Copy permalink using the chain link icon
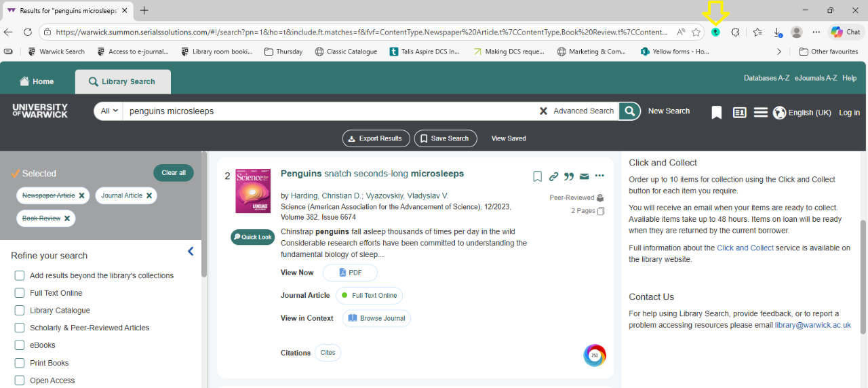This screenshot has width=868, height=388. [x=553, y=176]
